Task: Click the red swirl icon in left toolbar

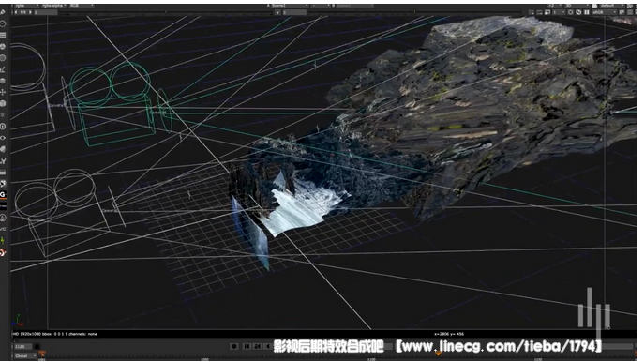Action: click(x=3, y=252)
